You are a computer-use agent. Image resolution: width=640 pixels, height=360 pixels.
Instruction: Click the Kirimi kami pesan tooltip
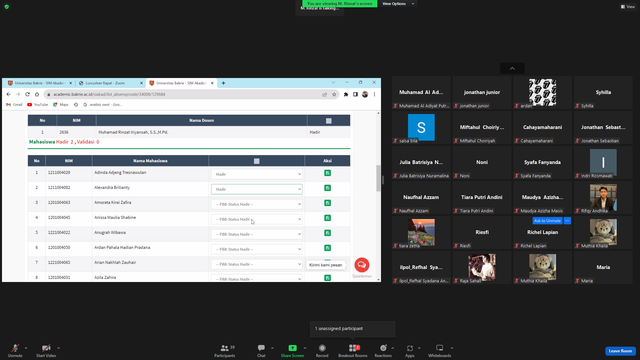tap(325, 265)
